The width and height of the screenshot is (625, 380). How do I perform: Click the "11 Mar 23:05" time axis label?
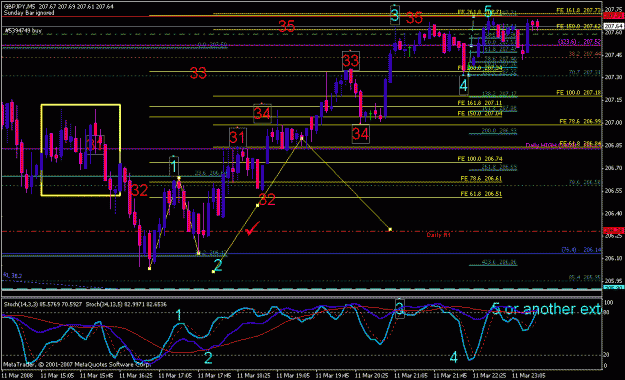(529, 376)
